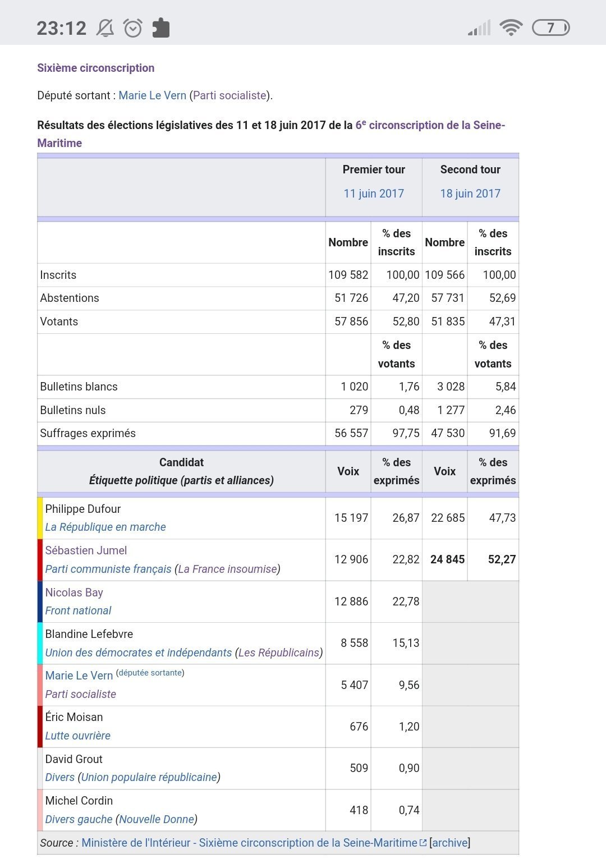Open Union populaire républicaine link
The width and height of the screenshot is (606, 868).
[x=149, y=777]
